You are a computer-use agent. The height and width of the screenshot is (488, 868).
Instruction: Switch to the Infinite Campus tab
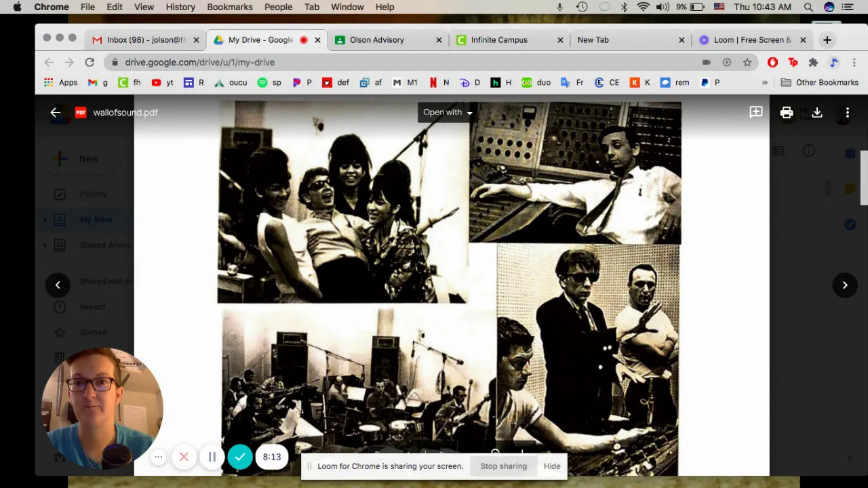pos(510,40)
